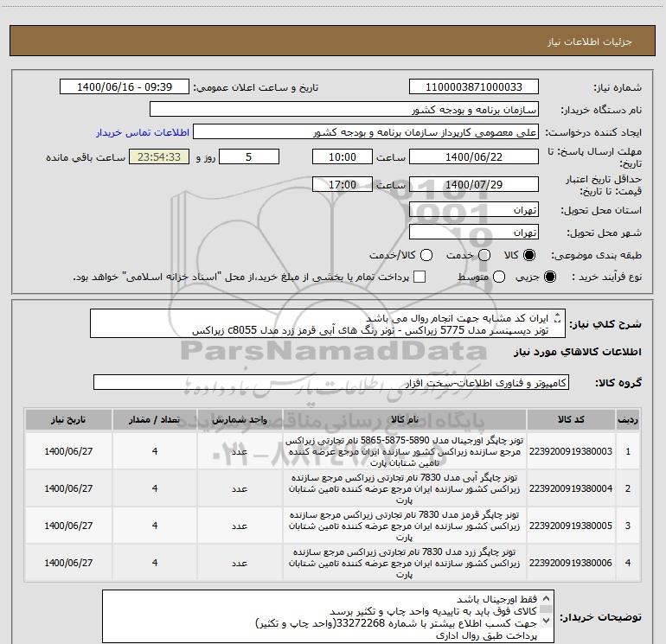Click the buyer notes text area
The height and width of the screenshot is (644, 666).
328,616
